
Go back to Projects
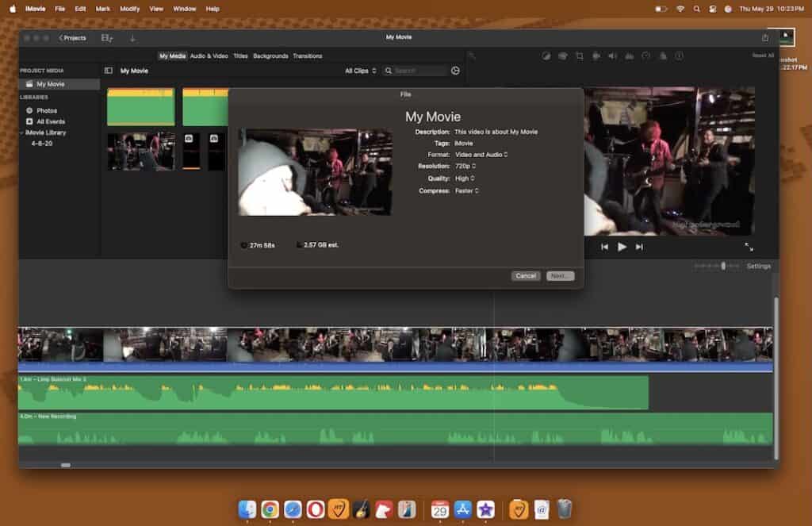72,37
